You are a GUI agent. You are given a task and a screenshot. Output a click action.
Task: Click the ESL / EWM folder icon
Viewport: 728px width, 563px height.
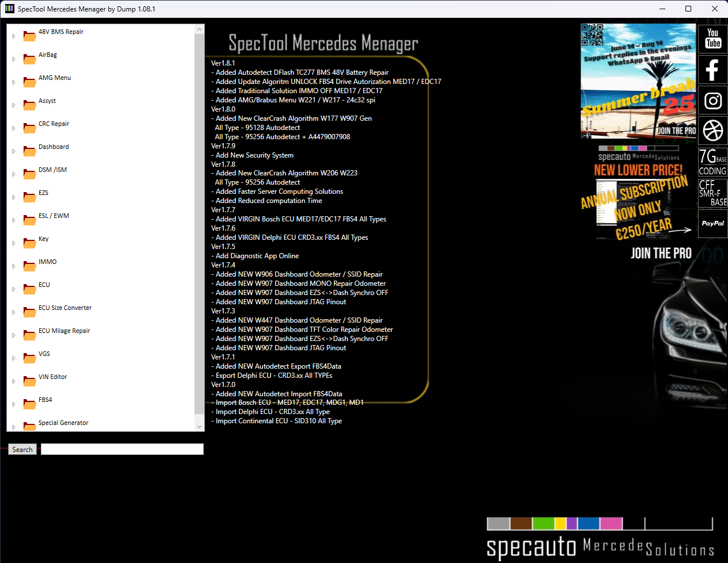[29, 220]
